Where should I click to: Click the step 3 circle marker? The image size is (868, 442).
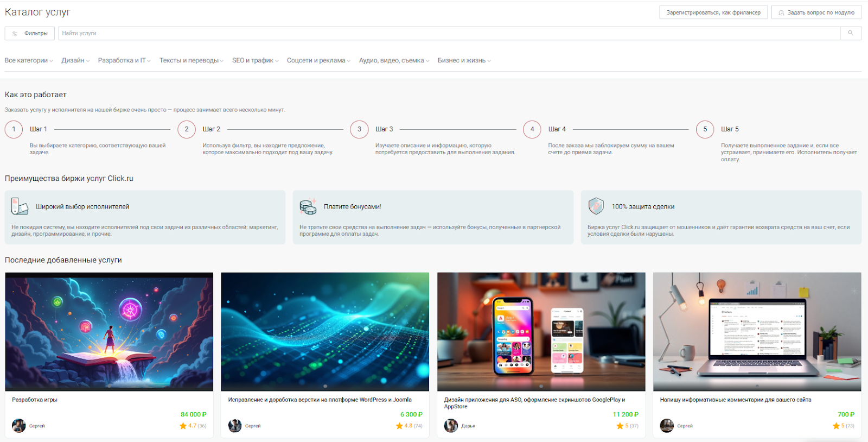359,129
